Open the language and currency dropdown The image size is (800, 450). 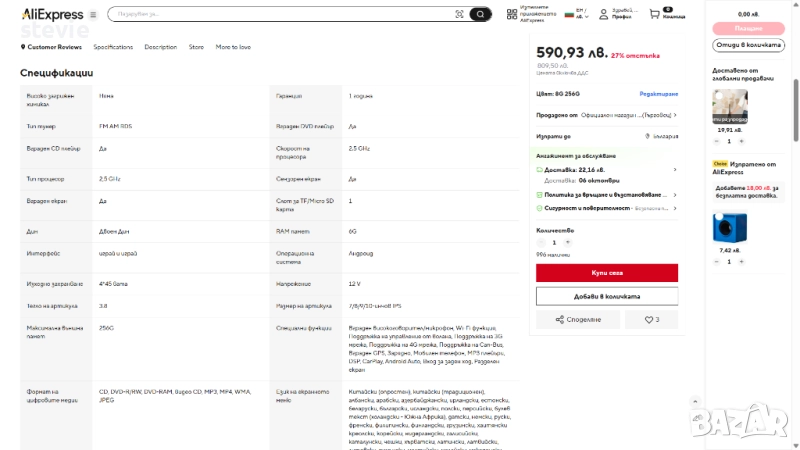576,14
